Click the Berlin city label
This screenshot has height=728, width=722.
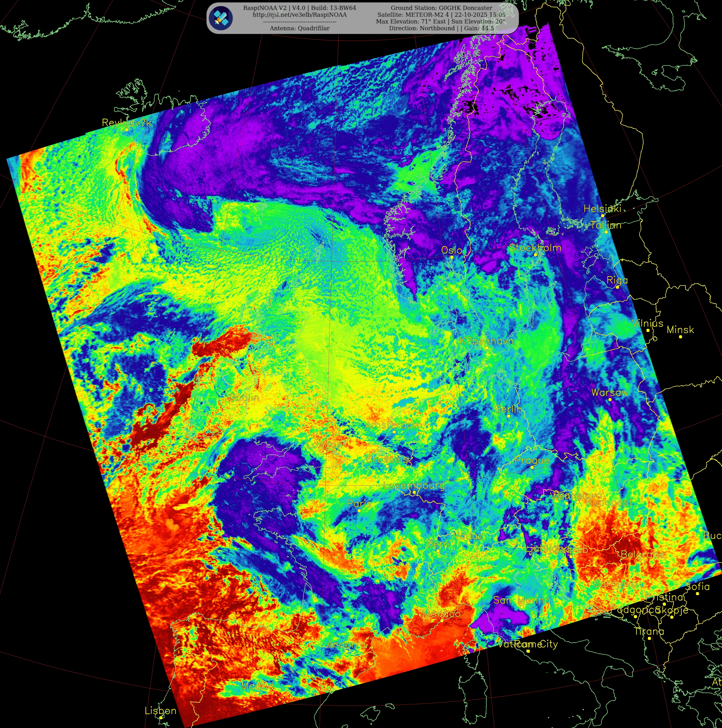(x=508, y=409)
